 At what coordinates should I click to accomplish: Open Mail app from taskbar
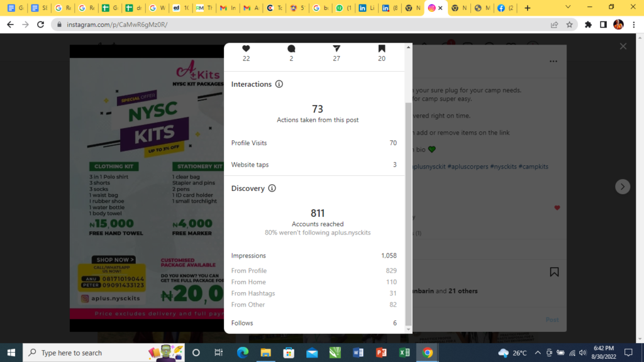pyautogui.click(x=312, y=353)
